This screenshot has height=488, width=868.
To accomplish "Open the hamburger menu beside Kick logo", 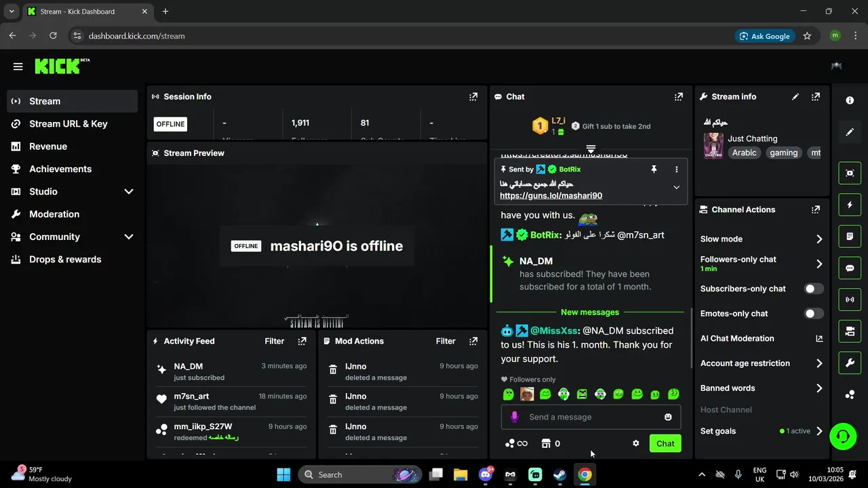I will point(18,66).
